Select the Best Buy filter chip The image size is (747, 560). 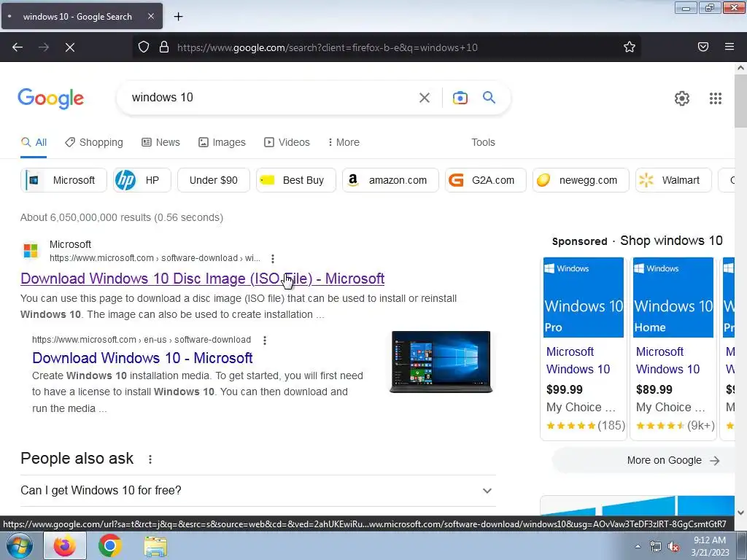coord(296,180)
